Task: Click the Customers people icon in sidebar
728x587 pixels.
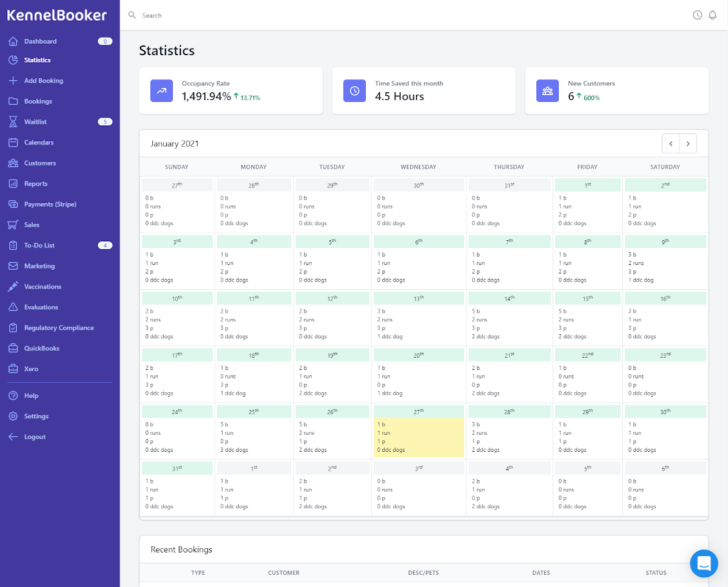Action: (13, 163)
